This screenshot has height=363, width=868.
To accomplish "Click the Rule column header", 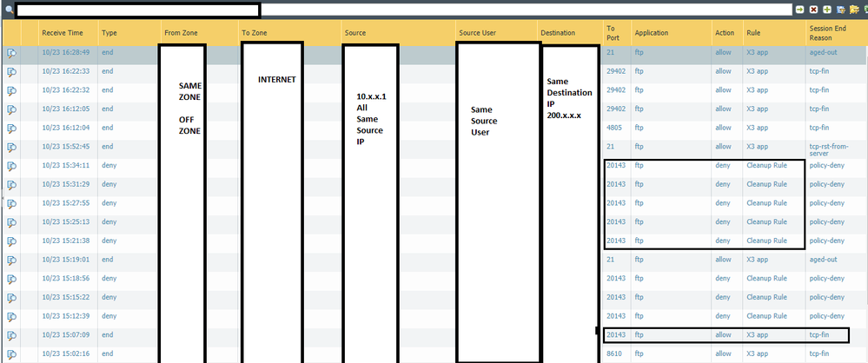I will click(752, 33).
